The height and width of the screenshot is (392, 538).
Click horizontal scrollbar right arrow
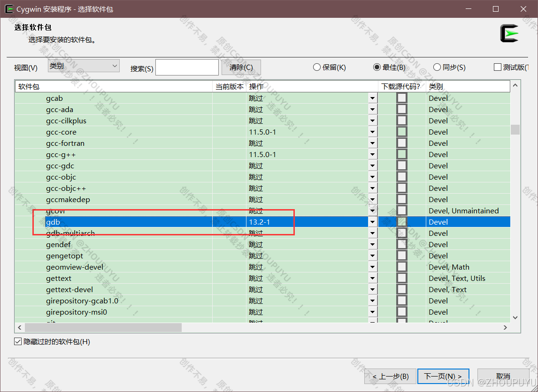click(x=505, y=328)
